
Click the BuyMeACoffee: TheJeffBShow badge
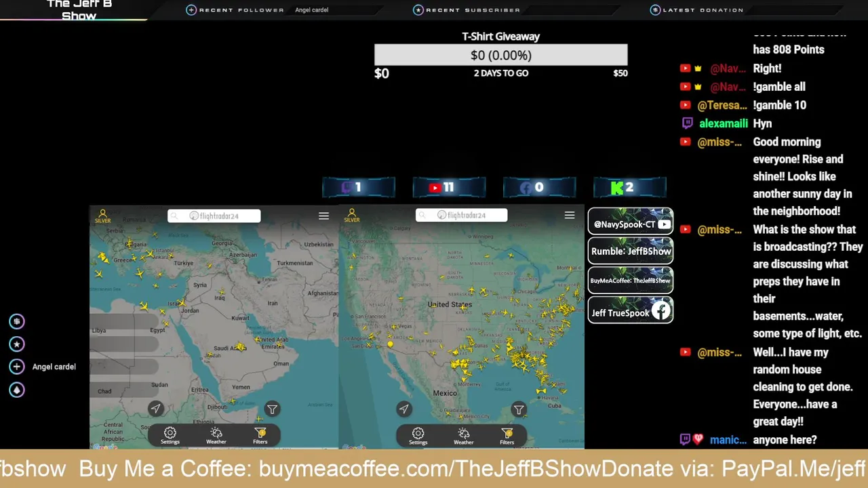click(x=631, y=281)
